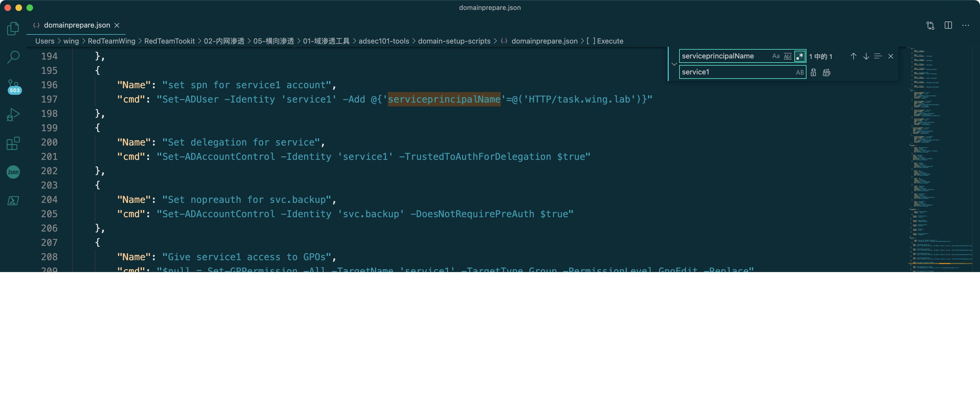Toggle Preserve Case in replace box
980x414 pixels.
tap(800, 72)
